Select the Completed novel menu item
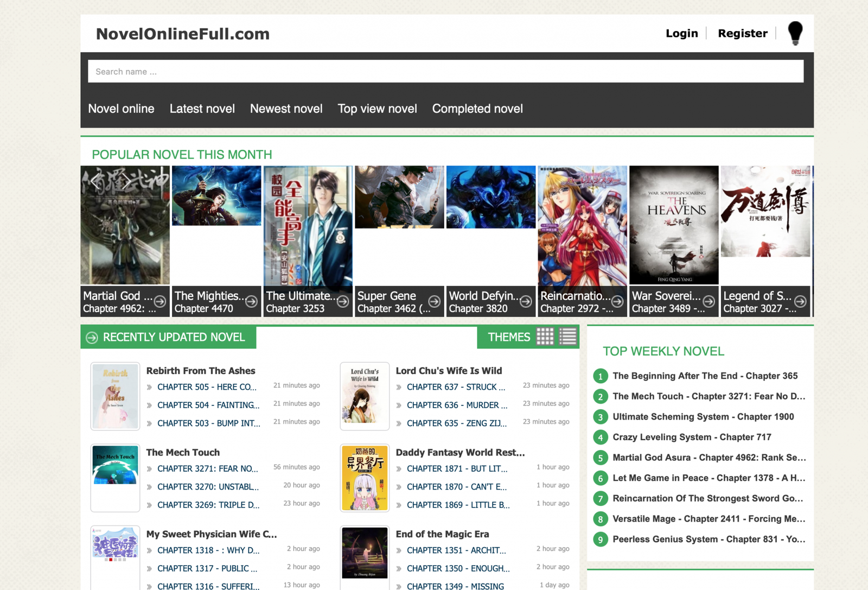The width and height of the screenshot is (868, 590). (477, 109)
